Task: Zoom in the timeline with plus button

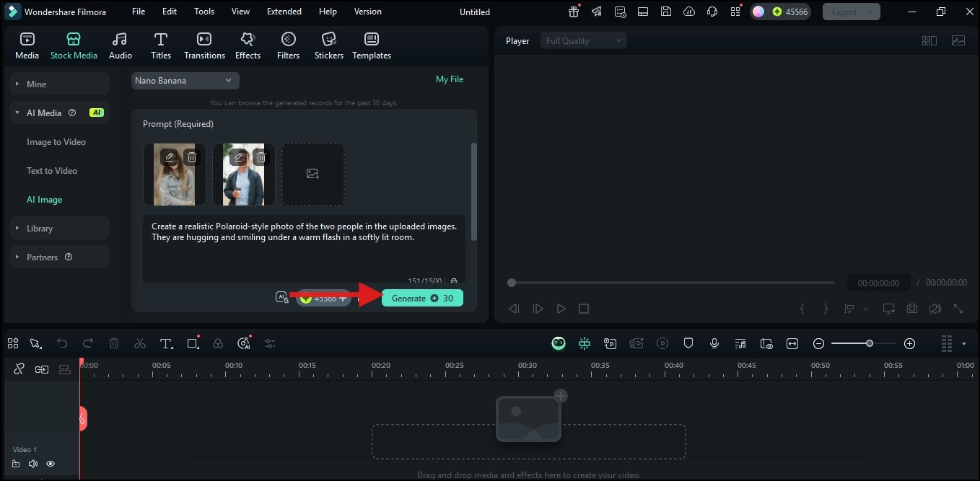Action: (909, 344)
